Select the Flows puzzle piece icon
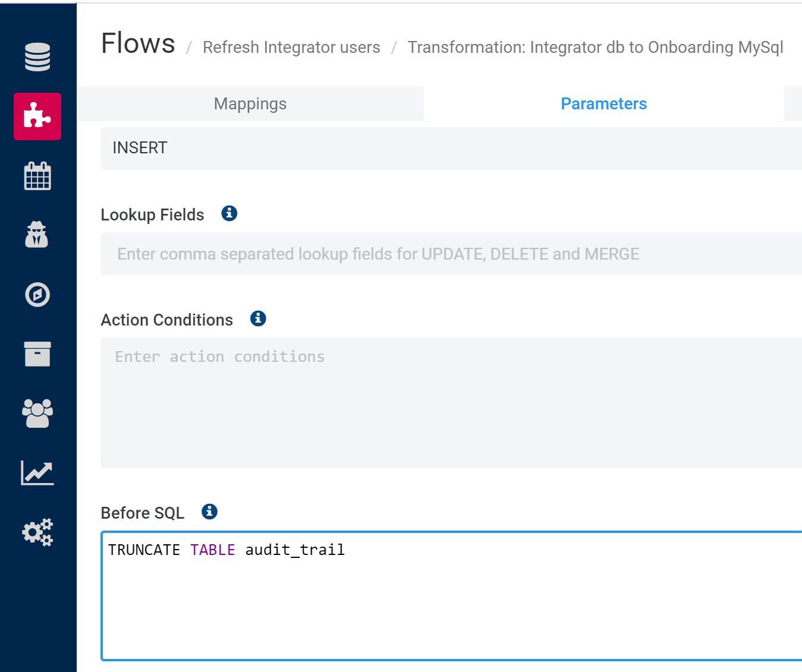The width and height of the screenshot is (802, 672). coord(37,116)
